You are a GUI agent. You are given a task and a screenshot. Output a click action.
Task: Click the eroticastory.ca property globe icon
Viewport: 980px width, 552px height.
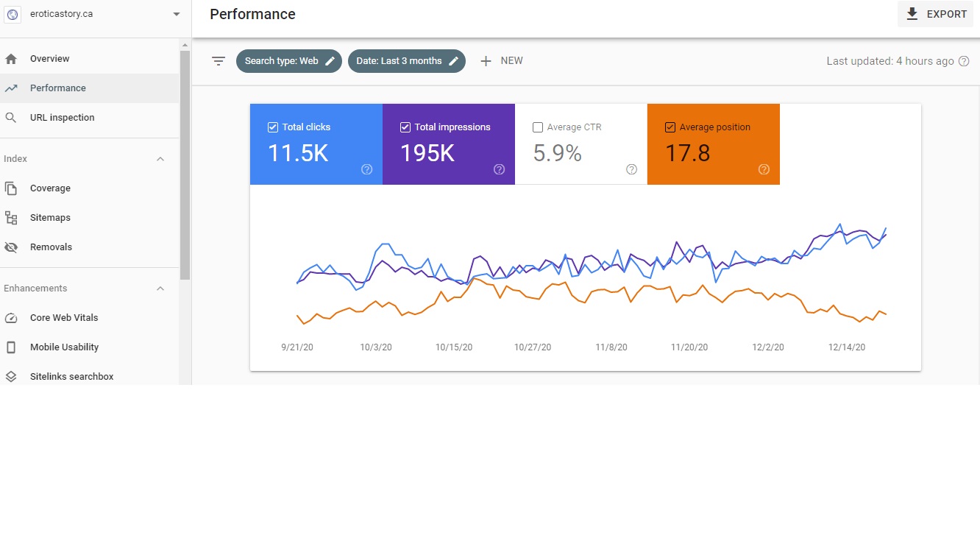(13, 14)
